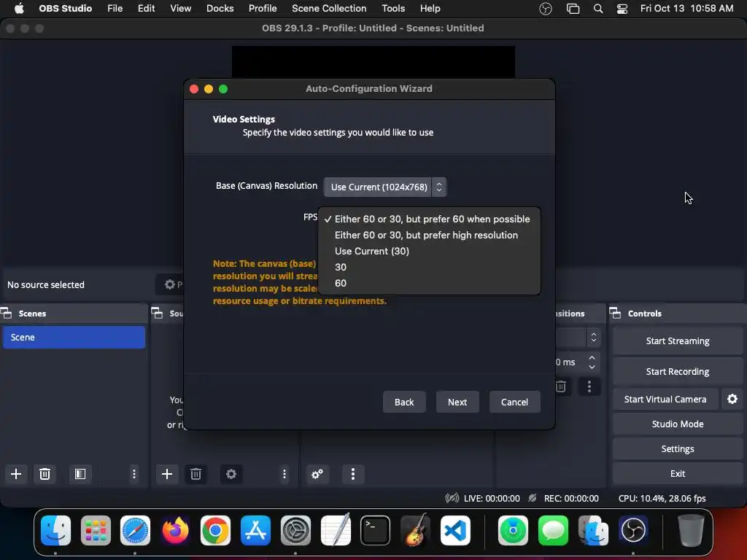Open Terminal from the dock
This screenshot has height=560, width=747.
tap(376, 530)
